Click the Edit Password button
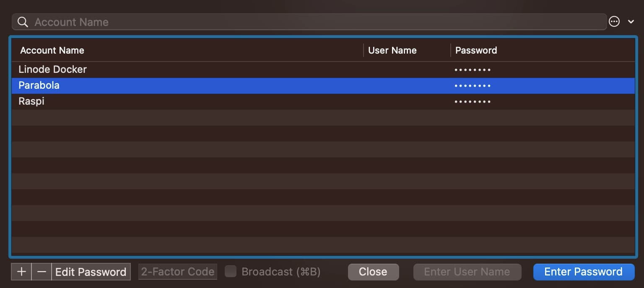The width and height of the screenshot is (644, 288). point(91,272)
